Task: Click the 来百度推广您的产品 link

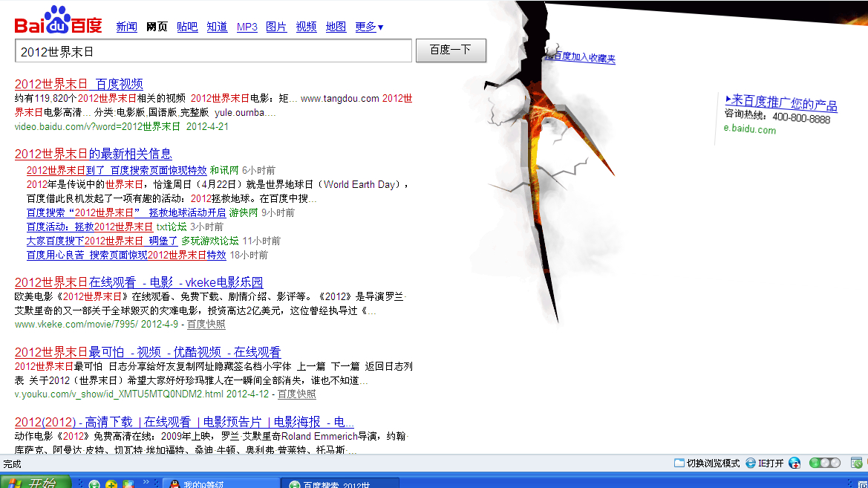Action: pos(781,103)
